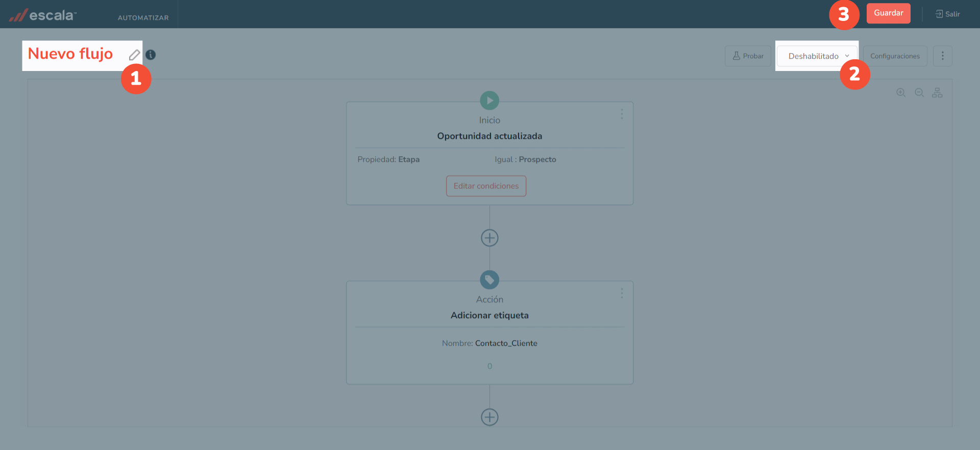Screen dimensions: 980x450
Task: Open the top-right more options menu
Action: coord(942,56)
